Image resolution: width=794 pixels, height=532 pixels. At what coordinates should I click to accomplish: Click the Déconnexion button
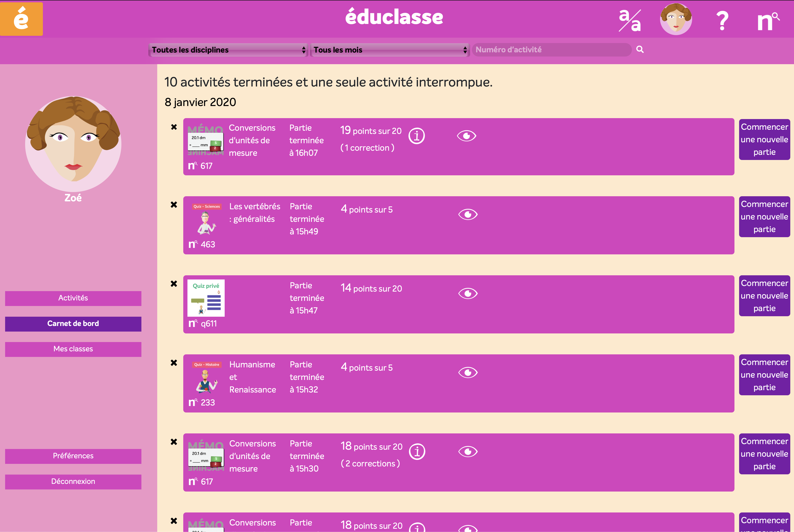click(73, 482)
